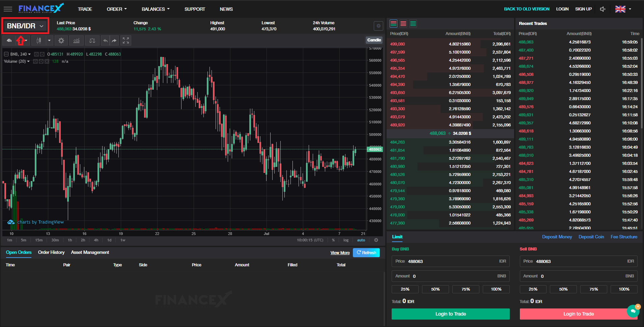Image resolution: width=644 pixels, height=327 pixels.
Task: Select the Limit order tab
Action: pos(397,237)
